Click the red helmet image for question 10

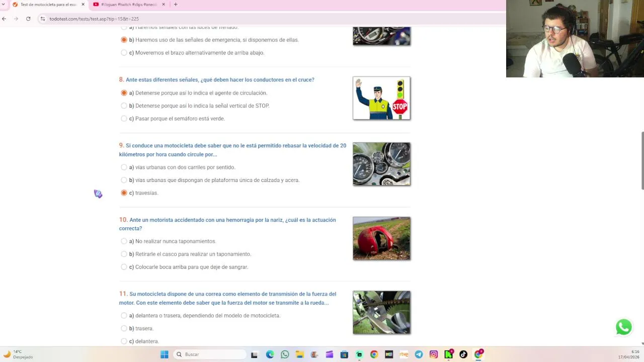tap(381, 238)
